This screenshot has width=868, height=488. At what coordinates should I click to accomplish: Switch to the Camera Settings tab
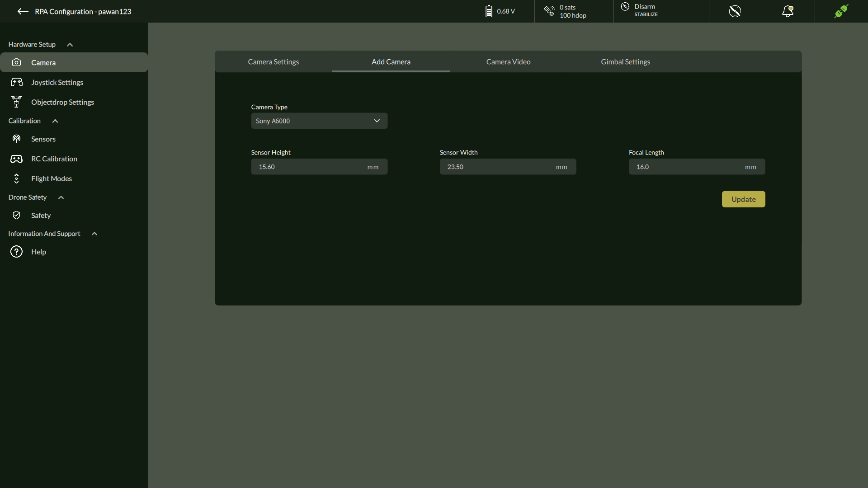[x=274, y=62]
